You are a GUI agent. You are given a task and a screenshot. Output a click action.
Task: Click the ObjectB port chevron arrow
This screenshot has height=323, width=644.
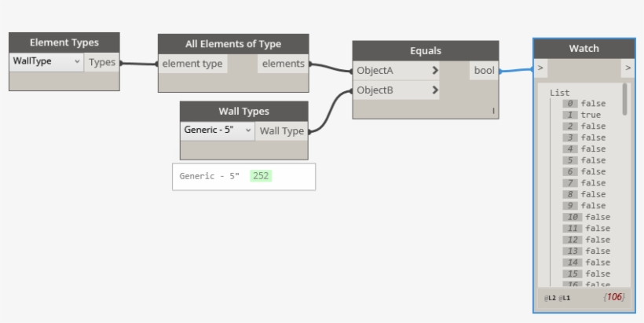(x=435, y=90)
